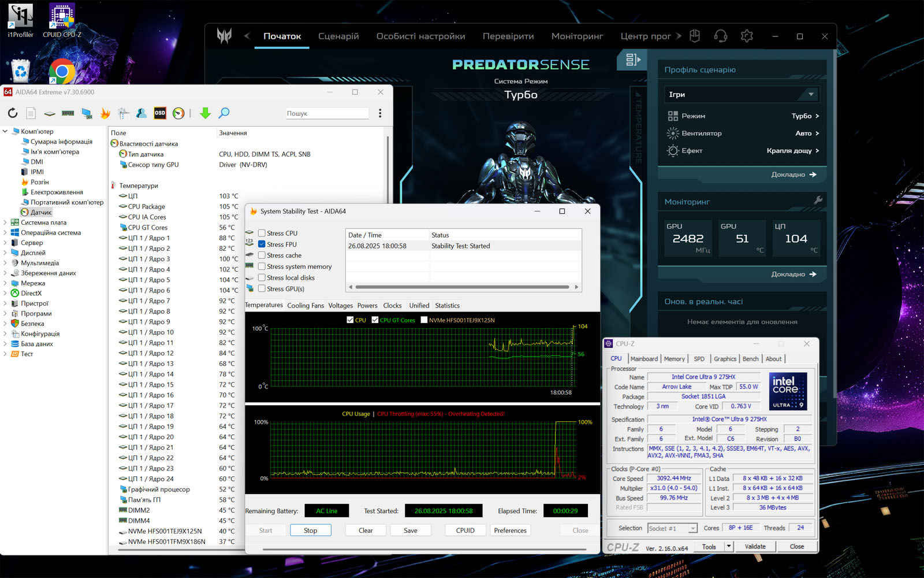Click Докладно under Профіль сценарію

pyautogui.click(x=793, y=175)
